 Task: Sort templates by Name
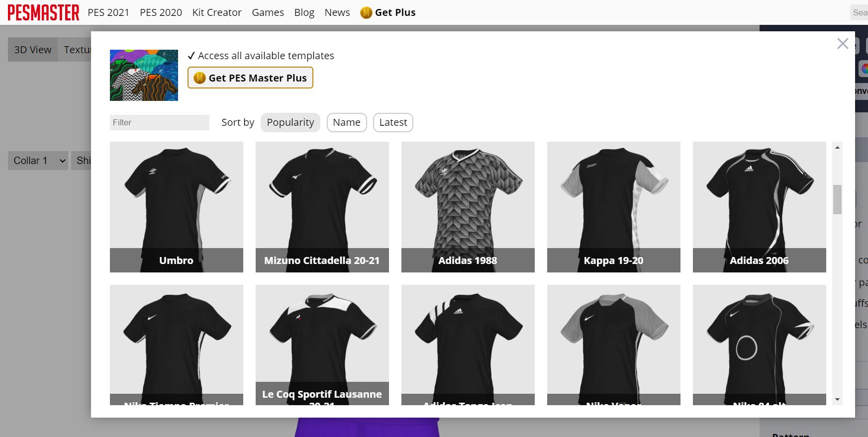coord(346,122)
